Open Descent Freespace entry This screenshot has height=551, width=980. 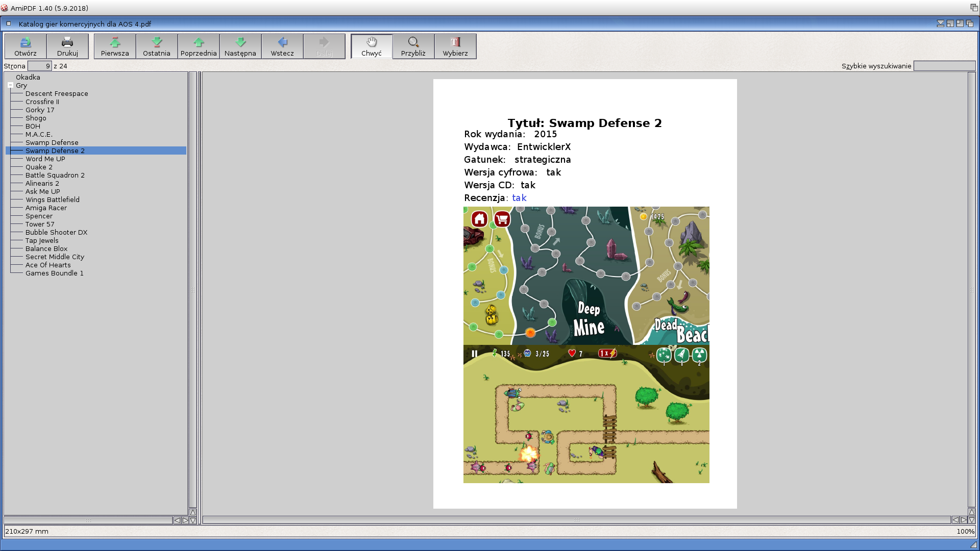[57, 93]
